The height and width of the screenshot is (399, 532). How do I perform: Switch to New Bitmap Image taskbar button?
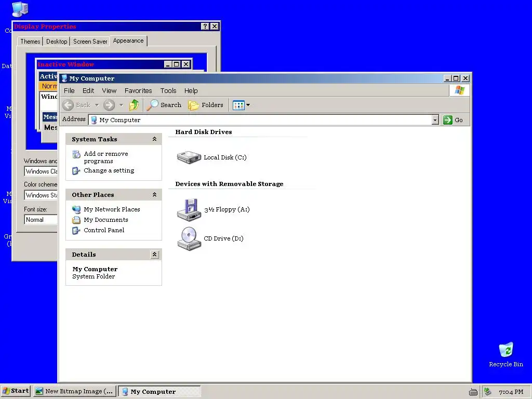point(75,391)
